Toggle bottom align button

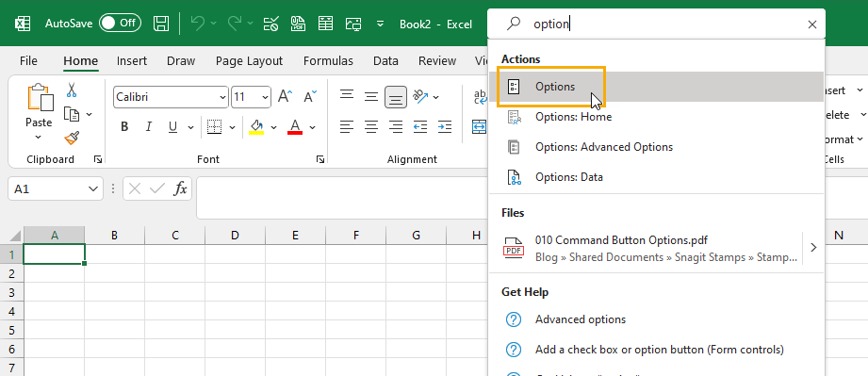coord(395,97)
